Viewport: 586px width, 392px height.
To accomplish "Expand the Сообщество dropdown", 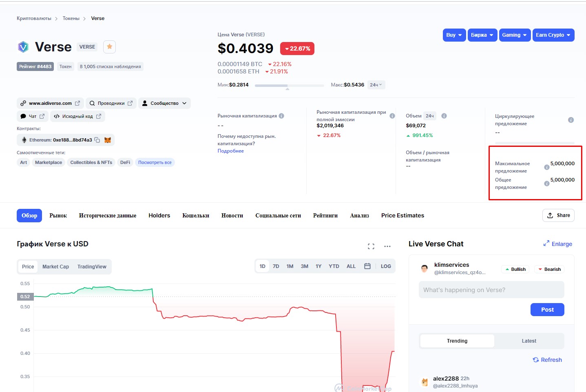I will click(164, 103).
